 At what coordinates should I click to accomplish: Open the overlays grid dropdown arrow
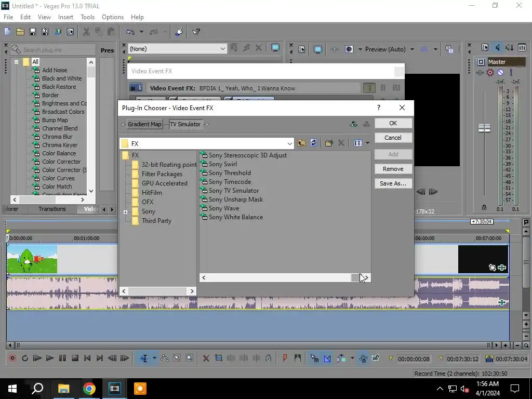click(435, 49)
